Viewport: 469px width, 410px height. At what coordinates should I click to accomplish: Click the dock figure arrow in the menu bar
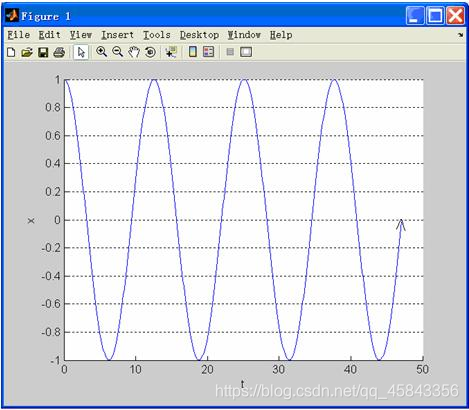point(461,35)
